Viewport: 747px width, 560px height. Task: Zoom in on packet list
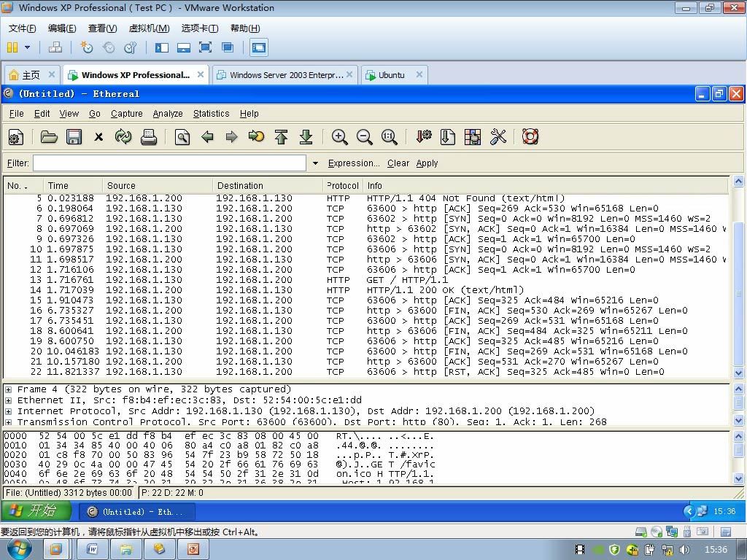(339, 137)
